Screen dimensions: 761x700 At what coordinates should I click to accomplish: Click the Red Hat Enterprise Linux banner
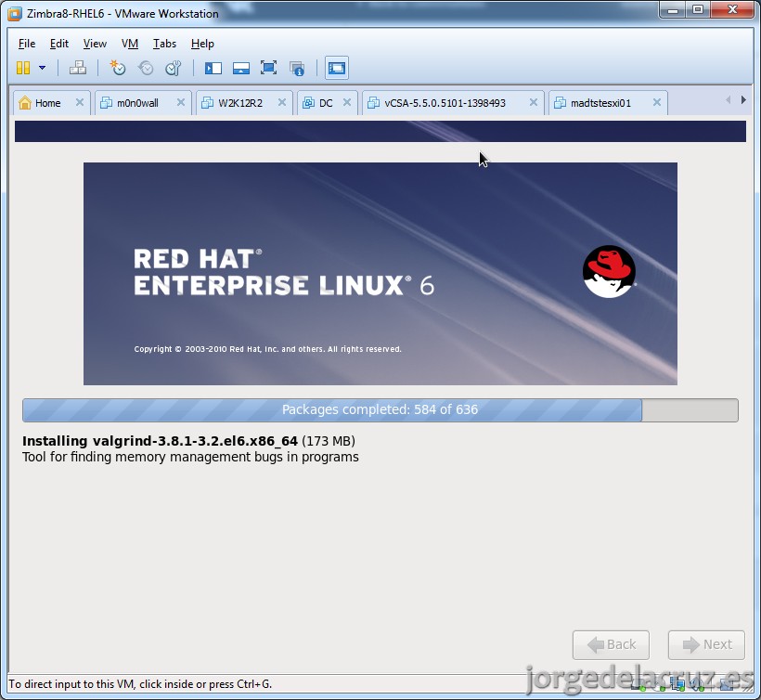pos(380,274)
